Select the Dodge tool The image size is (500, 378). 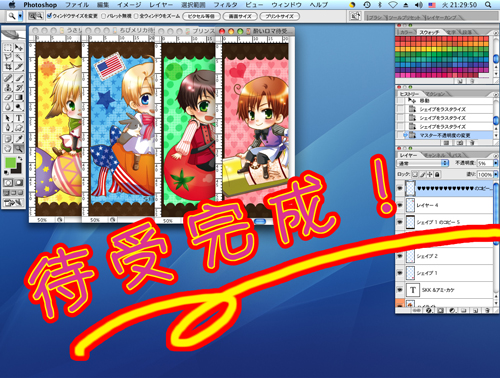click(19, 107)
